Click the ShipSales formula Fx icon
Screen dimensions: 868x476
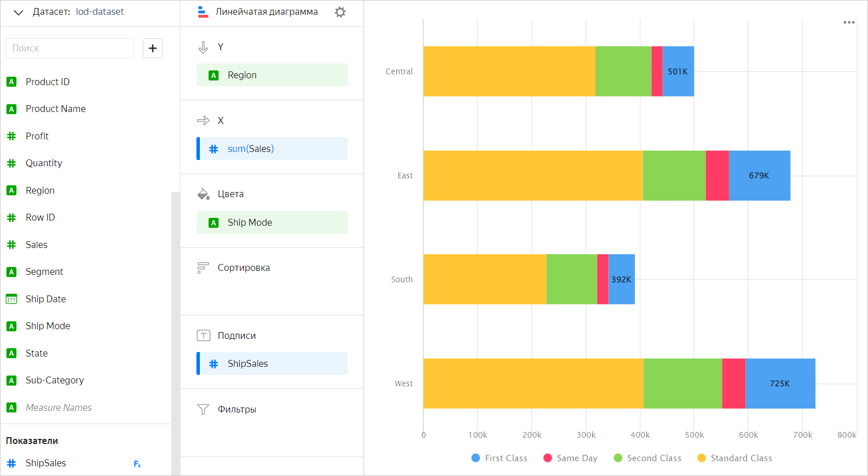137,464
